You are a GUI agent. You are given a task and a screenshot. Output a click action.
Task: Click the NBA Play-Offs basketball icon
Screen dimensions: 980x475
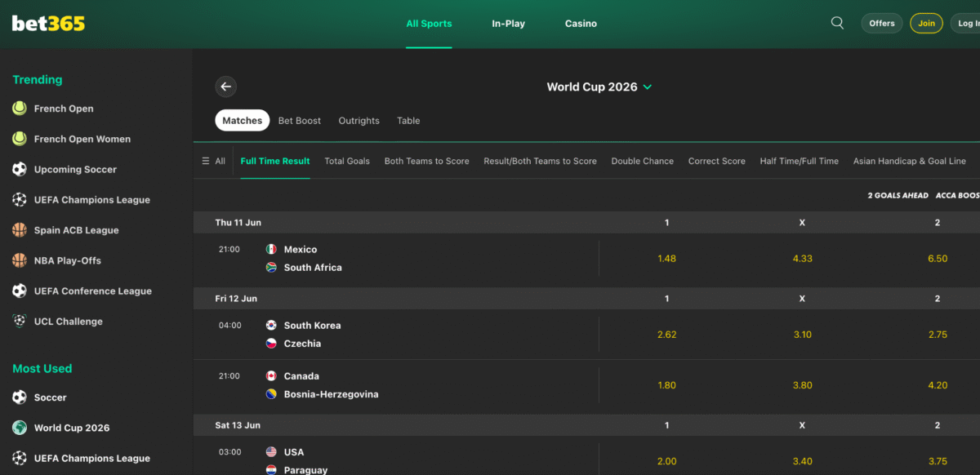(x=20, y=260)
